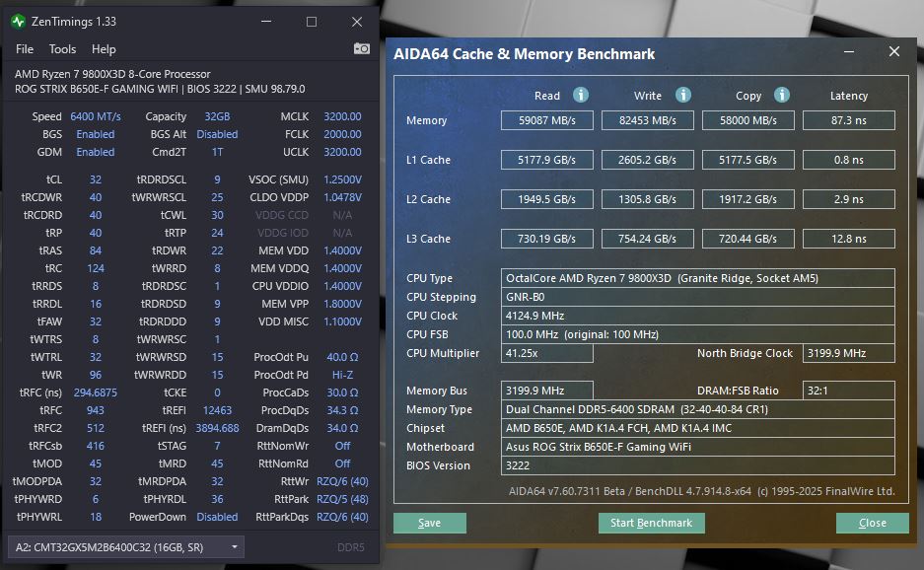Click the North Bridge Clock field 3199.9 MHz
This screenshot has height=570, width=924.
pyautogui.click(x=849, y=353)
